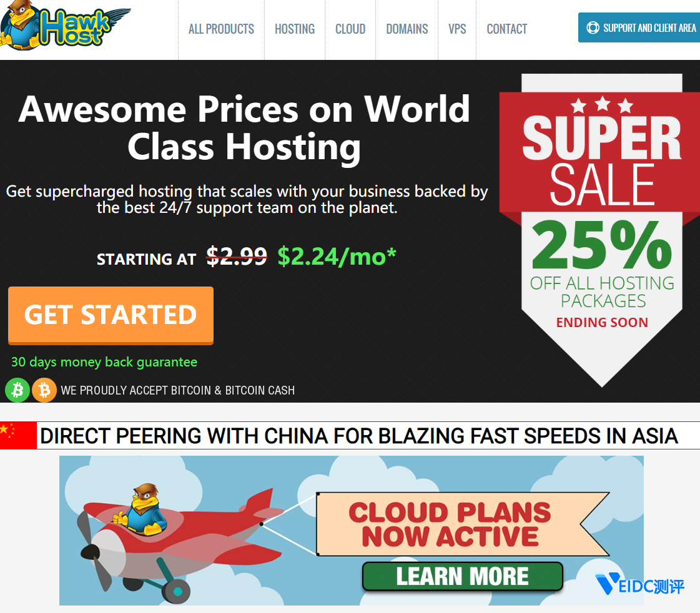Click the China flag icon
The height and width of the screenshot is (613, 700).
pyautogui.click(x=18, y=436)
